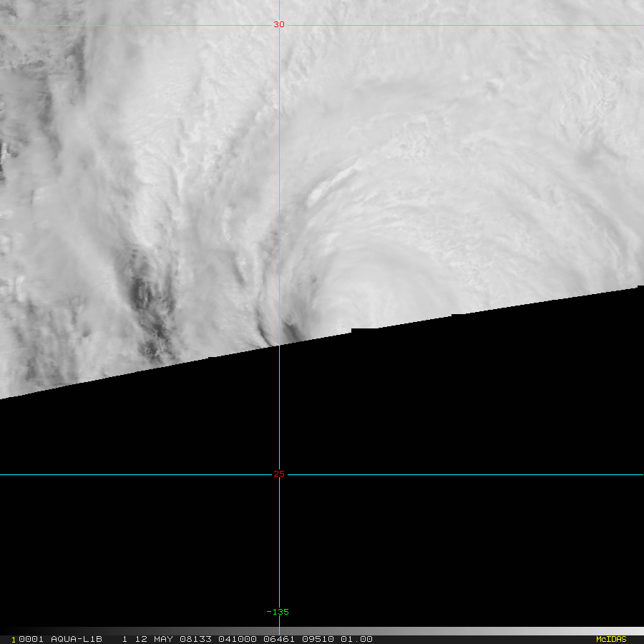Click the grayscale gradient bar at bottom
Image resolution: width=644 pixels, height=644 pixels.
(322, 631)
